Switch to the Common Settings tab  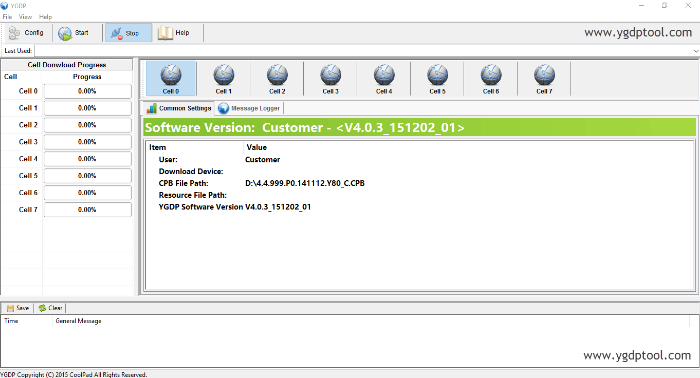click(179, 108)
